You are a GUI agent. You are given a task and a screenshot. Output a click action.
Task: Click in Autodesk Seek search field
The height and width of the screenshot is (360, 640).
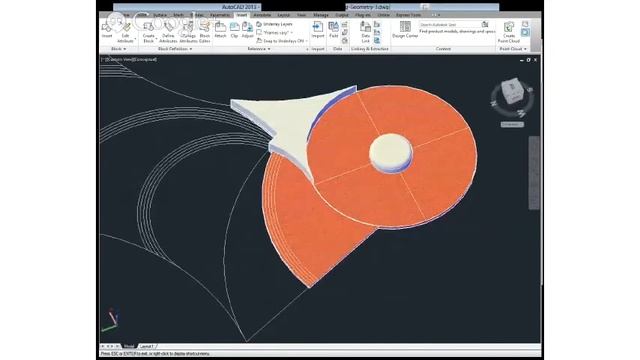pos(450,24)
